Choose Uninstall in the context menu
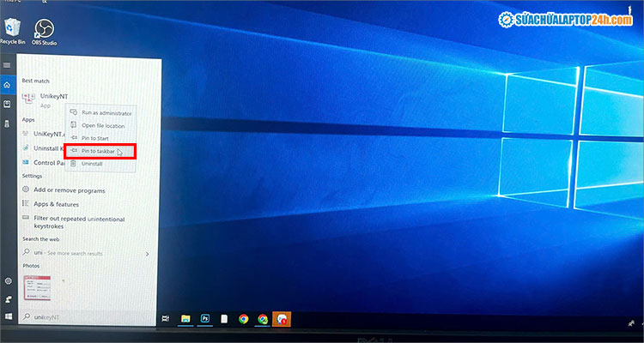Image resolution: width=644 pixels, height=343 pixels. point(101,164)
